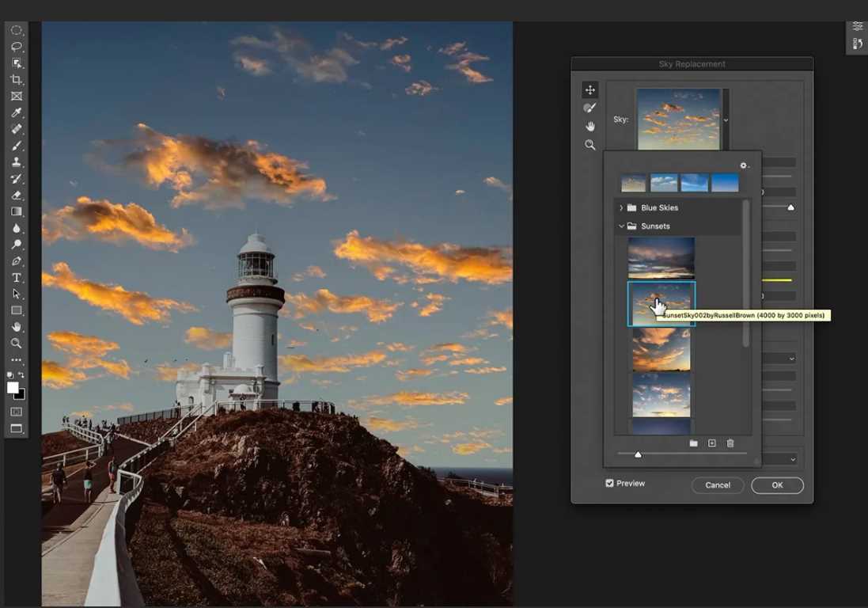868x608 pixels.
Task: Collapse the Sunsets folder
Action: (621, 226)
